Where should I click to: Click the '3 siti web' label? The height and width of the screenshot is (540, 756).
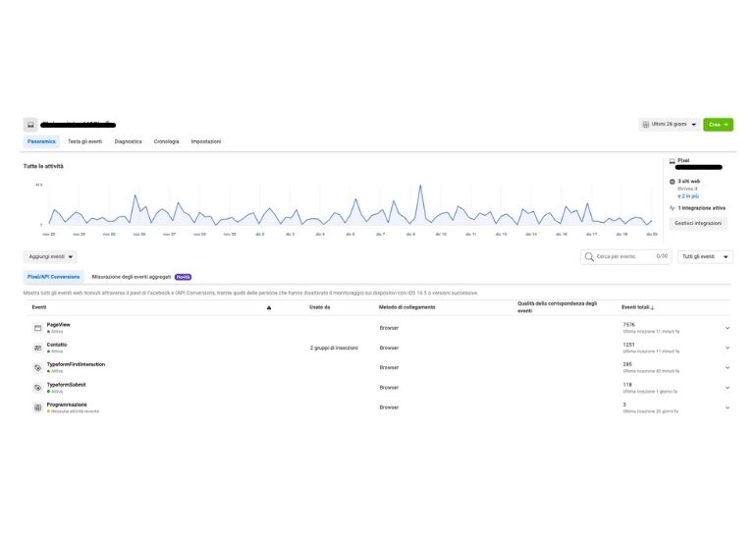coord(688,182)
